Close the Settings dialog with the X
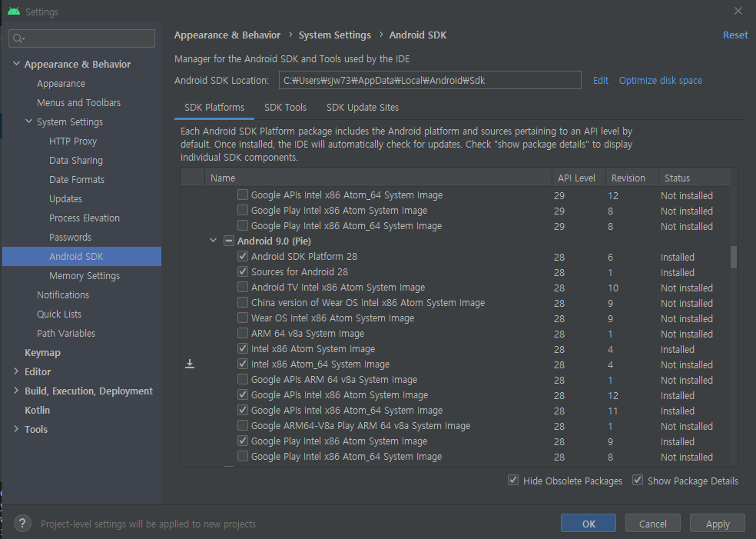The width and height of the screenshot is (756, 539). click(738, 11)
